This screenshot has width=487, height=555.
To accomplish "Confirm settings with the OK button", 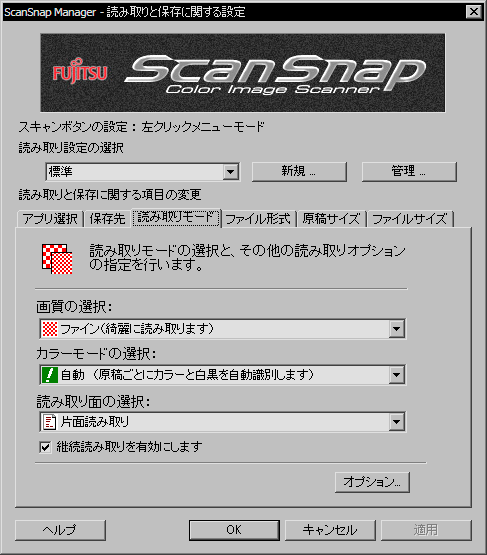I will pyautogui.click(x=234, y=530).
